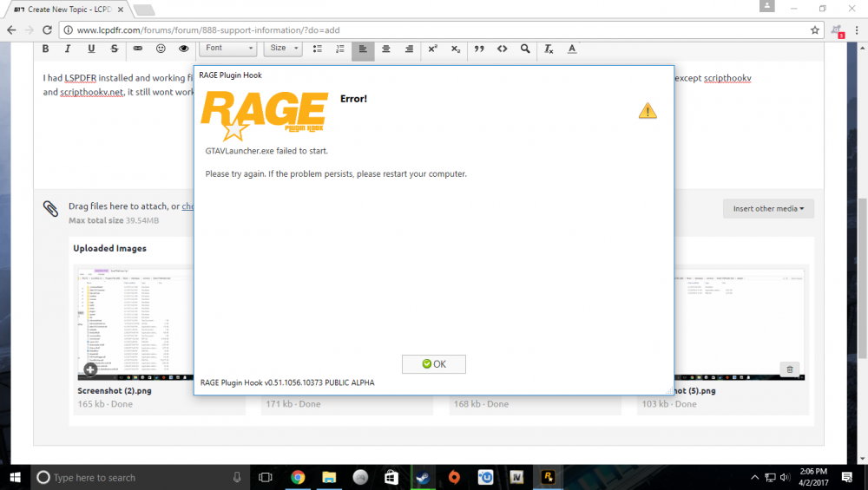This screenshot has width=868, height=490.
Task: Toggle strikethrough formatting in editor toolbar
Action: [114, 49]
